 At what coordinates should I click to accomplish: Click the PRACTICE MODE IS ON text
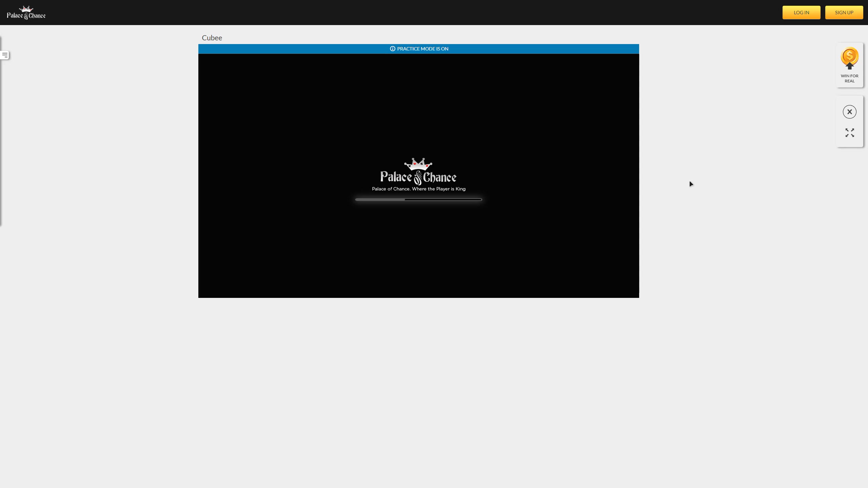coord(422,49)
